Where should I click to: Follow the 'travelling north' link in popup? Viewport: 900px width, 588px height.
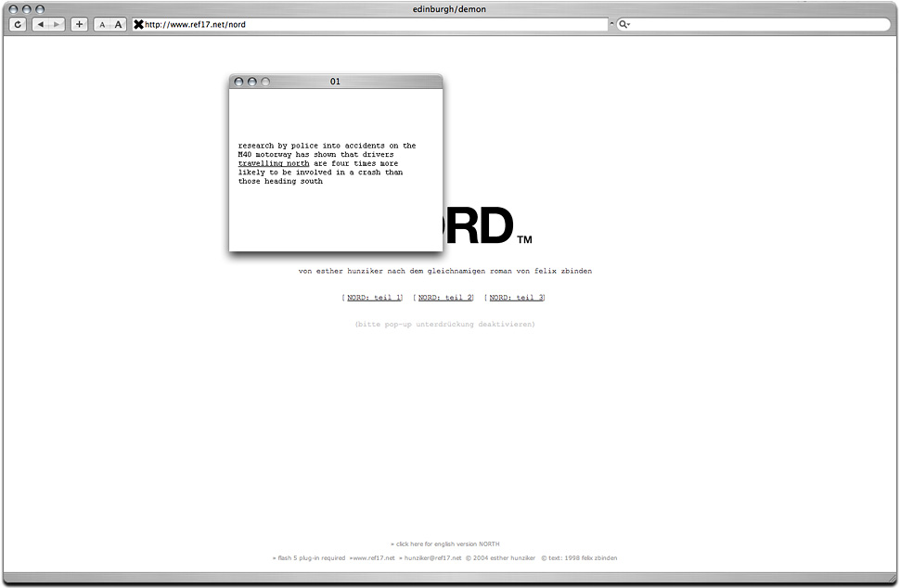tap(274, 163)
